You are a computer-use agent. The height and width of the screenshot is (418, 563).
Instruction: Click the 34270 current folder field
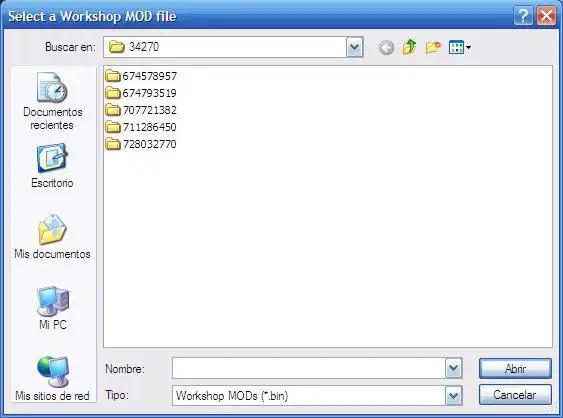click(225, 47)
